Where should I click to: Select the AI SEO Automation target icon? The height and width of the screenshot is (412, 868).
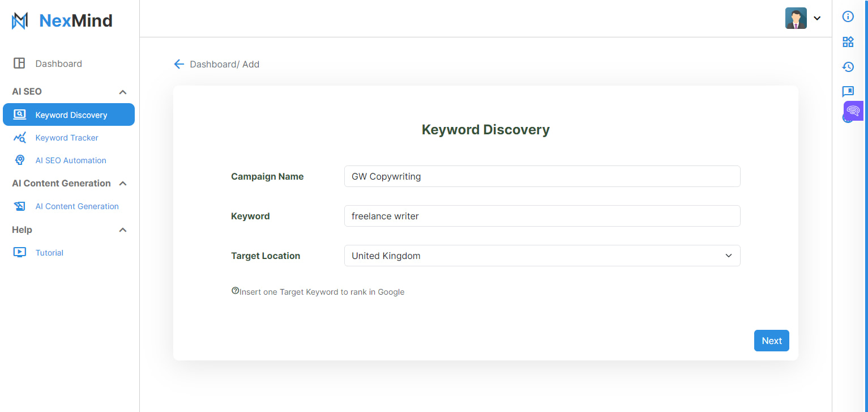point(20,160)
